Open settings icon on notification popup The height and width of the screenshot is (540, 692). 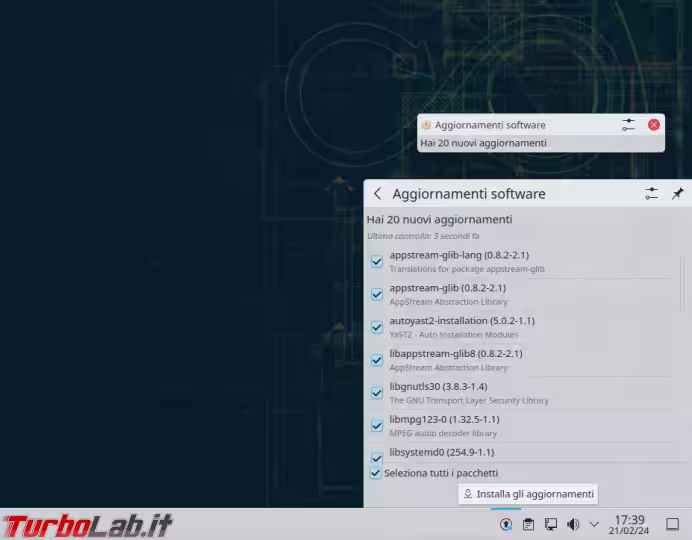(628, 125)
